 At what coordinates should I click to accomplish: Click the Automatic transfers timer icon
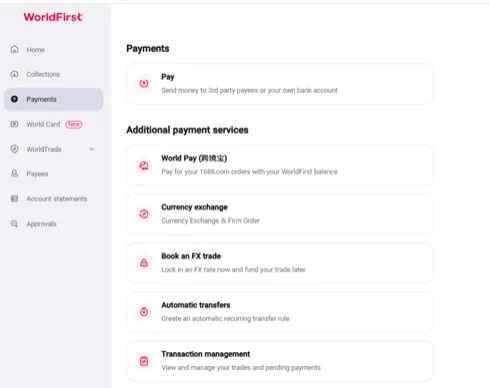(144, 312)
